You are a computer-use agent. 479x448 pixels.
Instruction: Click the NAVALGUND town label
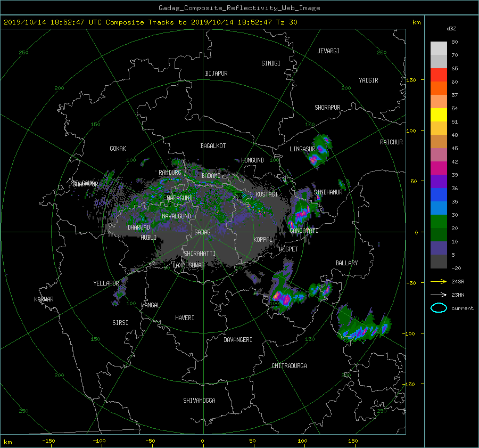(176, 216)
